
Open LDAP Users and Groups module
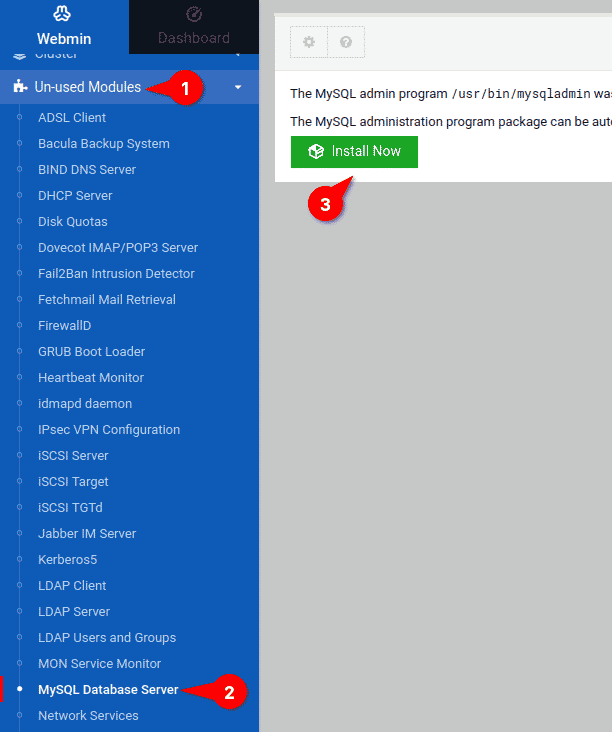pos(107,638)
